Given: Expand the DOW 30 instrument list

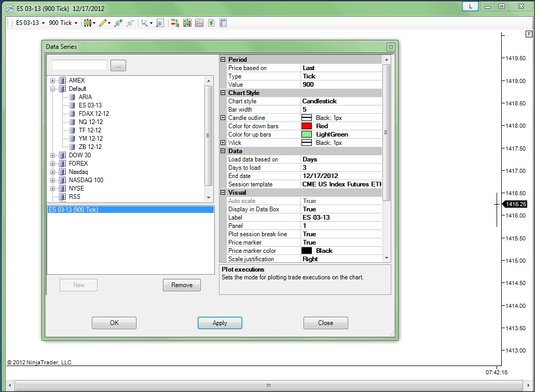Looking at the screenshot, I should pyautogui.click(x=52, y=155).
